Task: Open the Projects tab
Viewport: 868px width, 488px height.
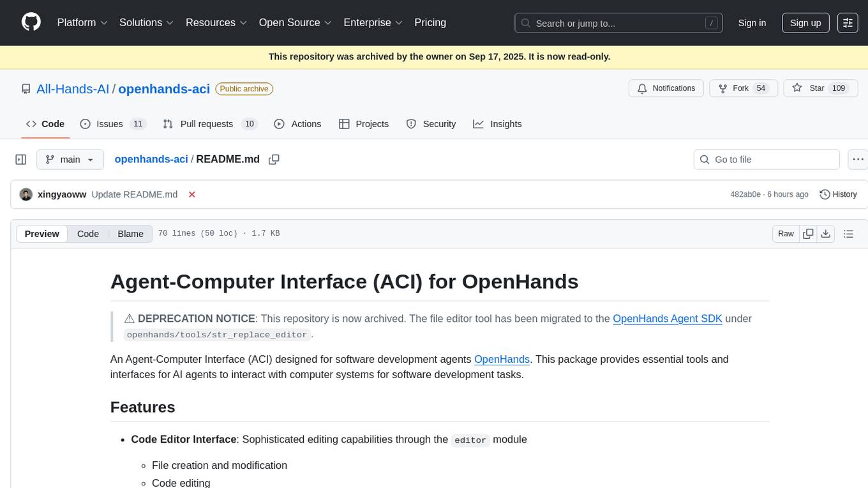Action: pos(364,124)
